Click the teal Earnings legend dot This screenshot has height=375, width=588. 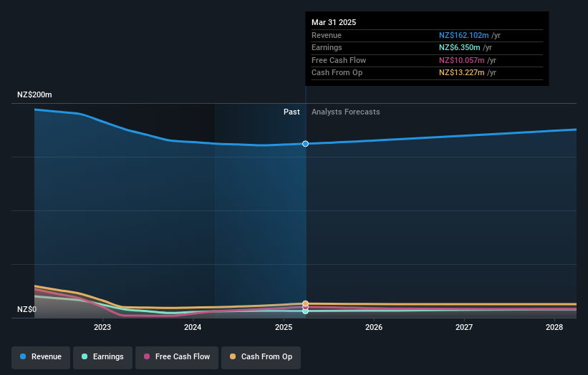[85, 356]
